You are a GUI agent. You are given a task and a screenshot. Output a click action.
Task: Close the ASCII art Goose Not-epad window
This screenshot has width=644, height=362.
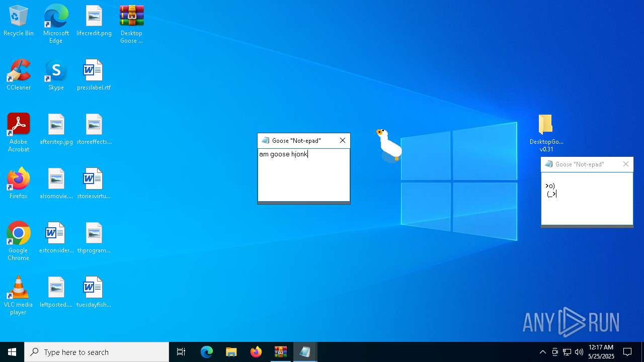pos(626,164)
